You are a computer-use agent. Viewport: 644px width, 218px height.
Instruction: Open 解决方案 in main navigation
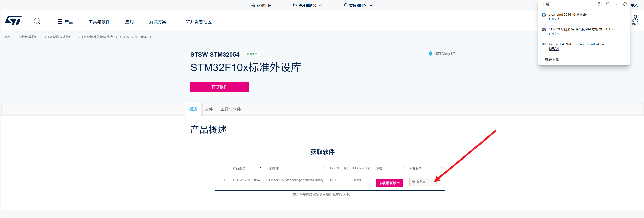158,22
